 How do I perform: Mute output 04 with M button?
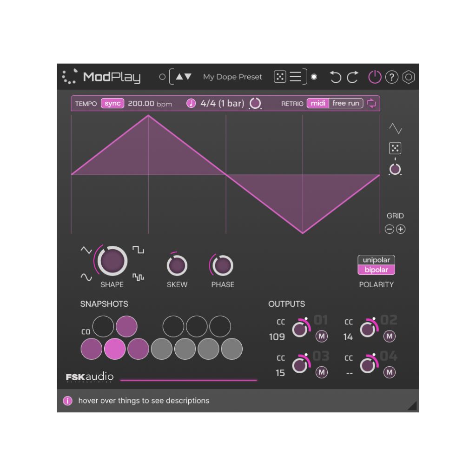tap(390, 372)
